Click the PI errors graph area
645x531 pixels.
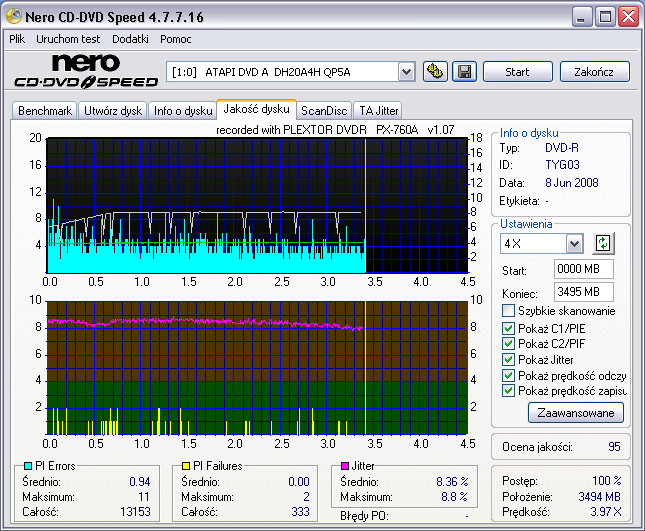click(258, 205)
